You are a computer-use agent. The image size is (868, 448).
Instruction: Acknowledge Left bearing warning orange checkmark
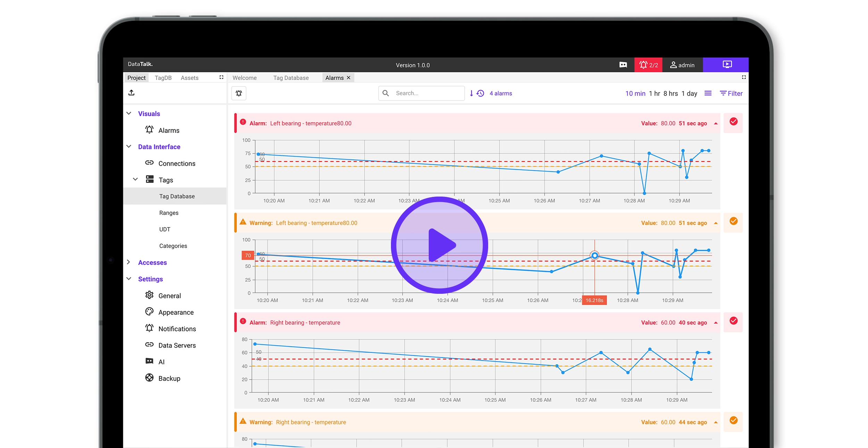coord(733,222)
